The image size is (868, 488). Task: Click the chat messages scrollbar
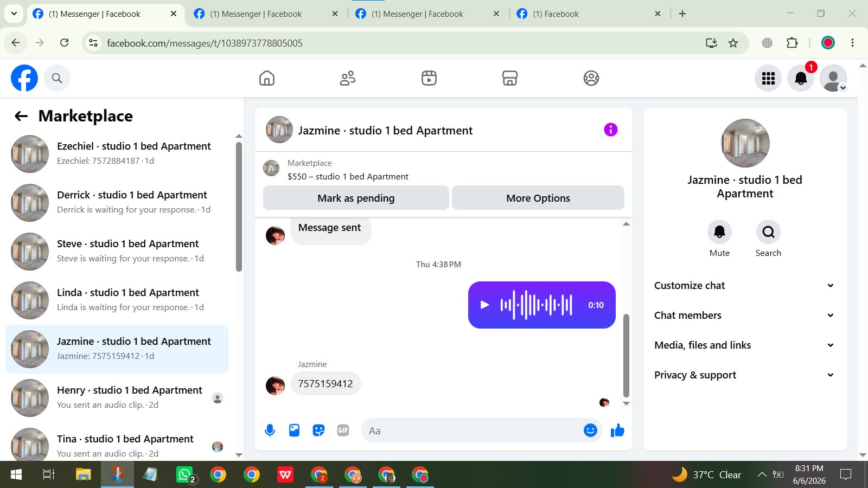coord(626,356)
